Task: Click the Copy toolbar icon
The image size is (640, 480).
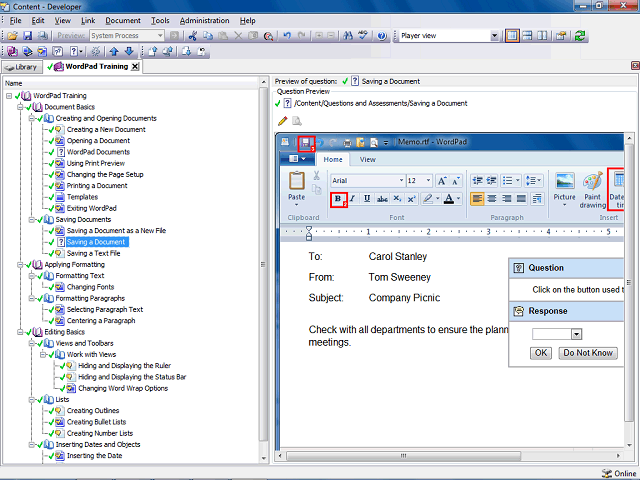Action: point(208,36)
